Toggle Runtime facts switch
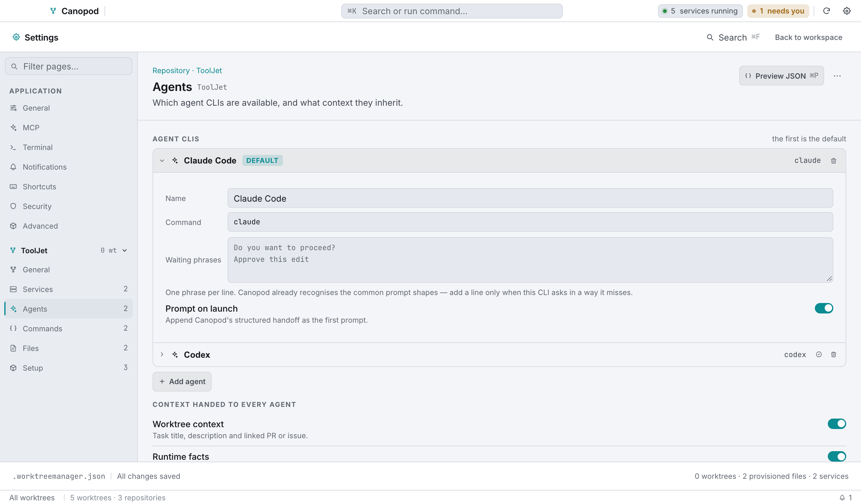The image size is (861, 504). point(836,456)
